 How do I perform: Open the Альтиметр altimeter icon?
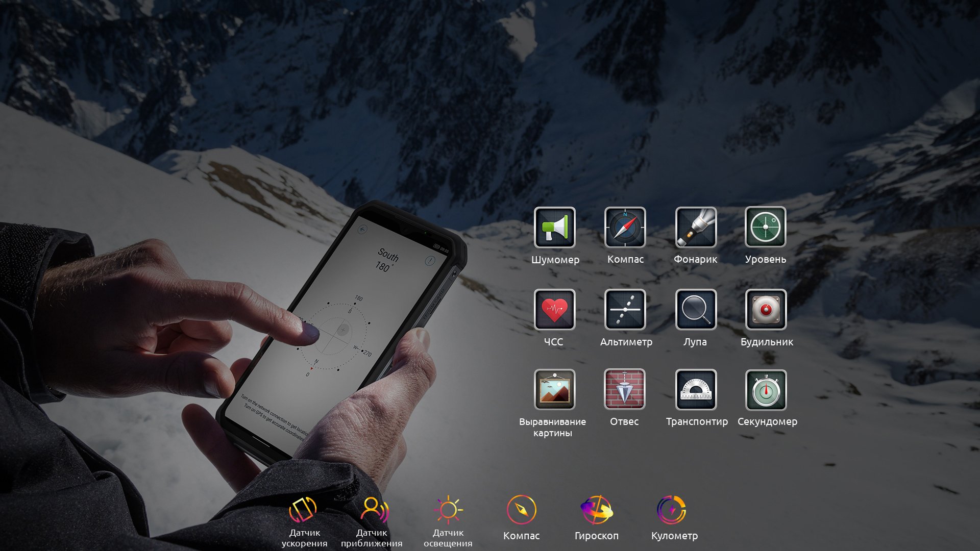pos(625,310)
